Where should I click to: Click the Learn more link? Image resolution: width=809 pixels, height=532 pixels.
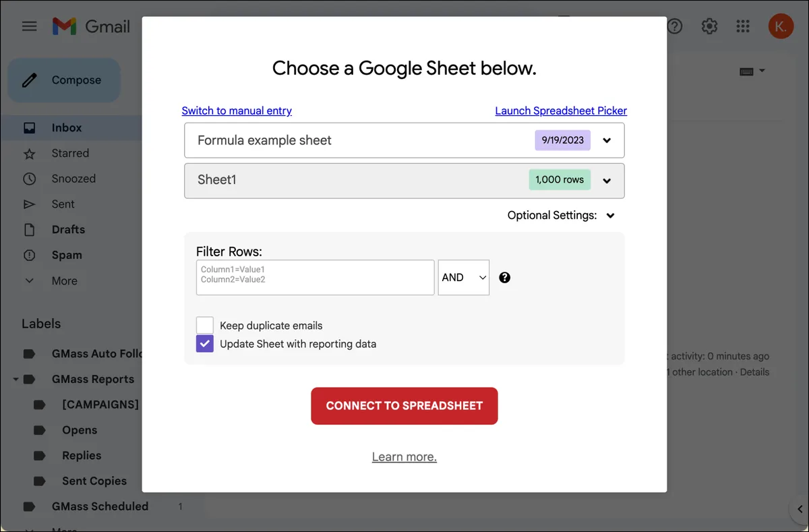pyautogui.click(x=404, y=457)
